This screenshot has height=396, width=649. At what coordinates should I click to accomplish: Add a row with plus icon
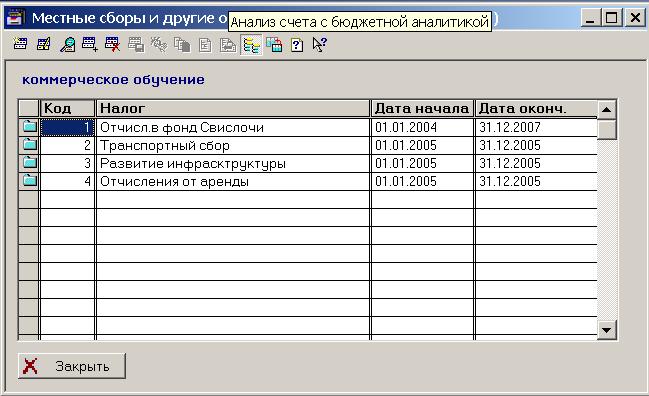click(90, 44)
